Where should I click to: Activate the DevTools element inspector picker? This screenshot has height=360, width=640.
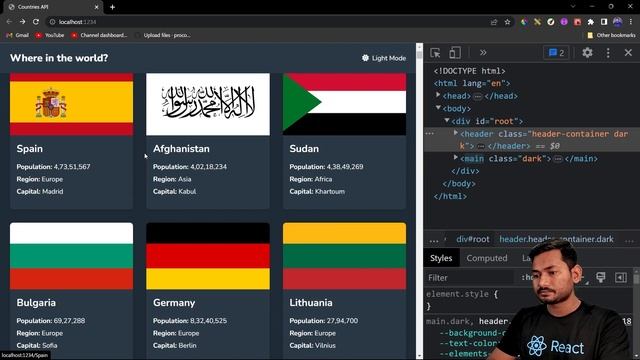[x=435, y=53]
